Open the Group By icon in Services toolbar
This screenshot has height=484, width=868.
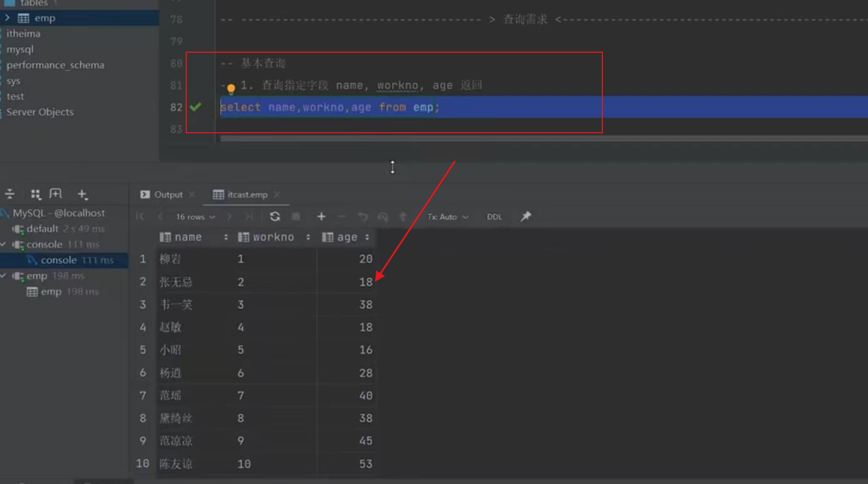(x=36, y=194)
